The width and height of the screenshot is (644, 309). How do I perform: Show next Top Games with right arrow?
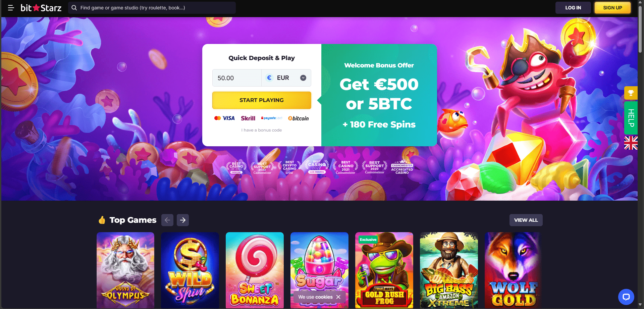tap(183, 220)
